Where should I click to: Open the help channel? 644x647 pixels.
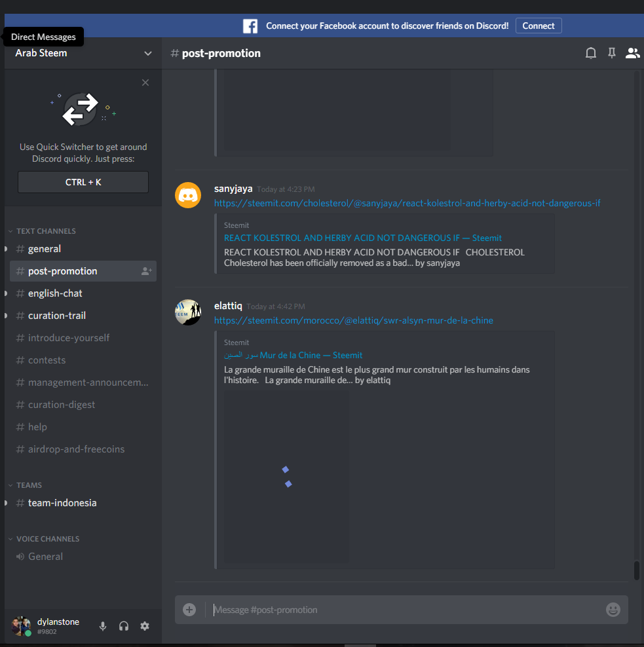[x=83, y=427]
